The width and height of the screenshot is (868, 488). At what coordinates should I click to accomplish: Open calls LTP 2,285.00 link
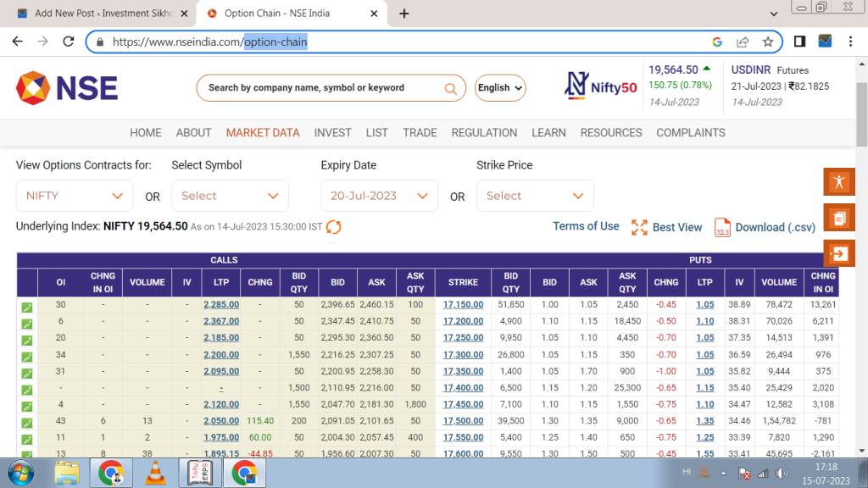click(x=221, y=304)
